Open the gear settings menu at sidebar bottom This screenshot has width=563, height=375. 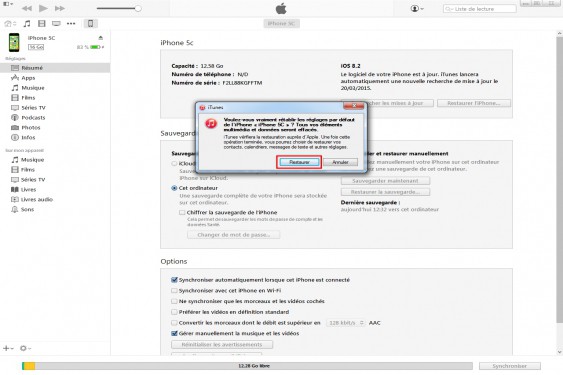pyautogui.click(x=25, y=348)
